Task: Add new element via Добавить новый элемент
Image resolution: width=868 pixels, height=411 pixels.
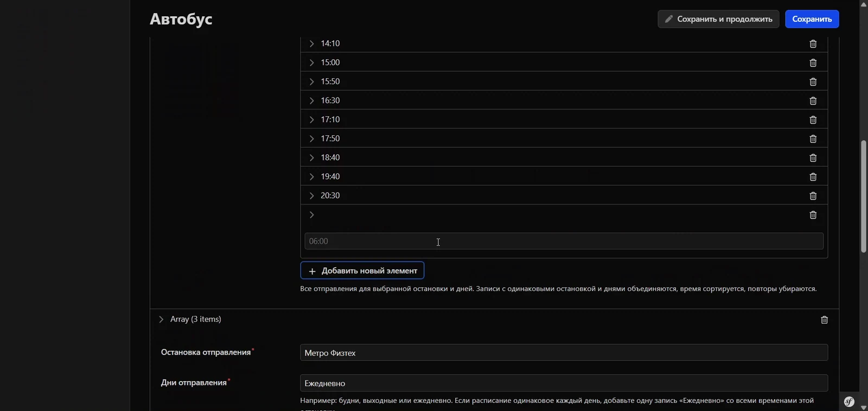Action: (362, 270)
